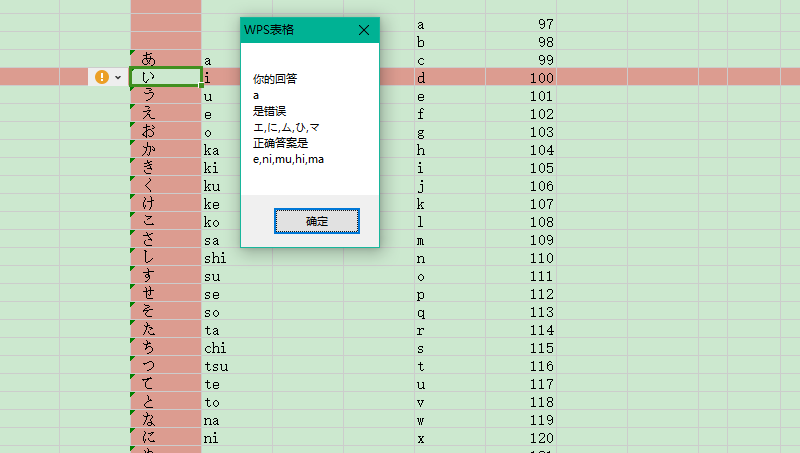
Task: Click the orange error warning icon
Action: (102, 77)
